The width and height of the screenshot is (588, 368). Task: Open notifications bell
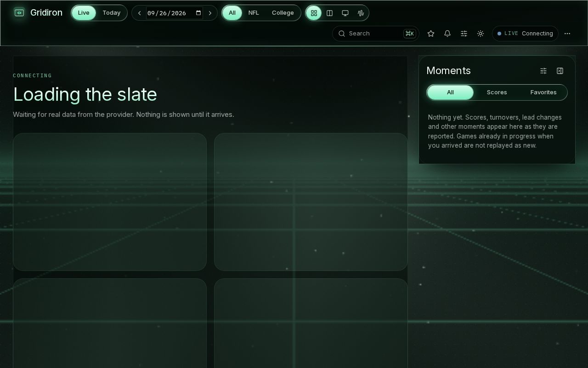(447, 34)
